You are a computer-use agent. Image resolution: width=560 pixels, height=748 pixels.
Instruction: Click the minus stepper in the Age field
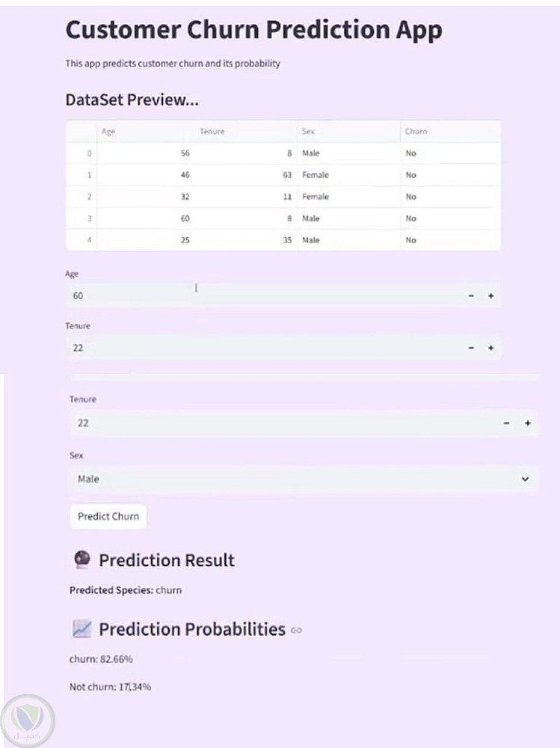[471, 296]
